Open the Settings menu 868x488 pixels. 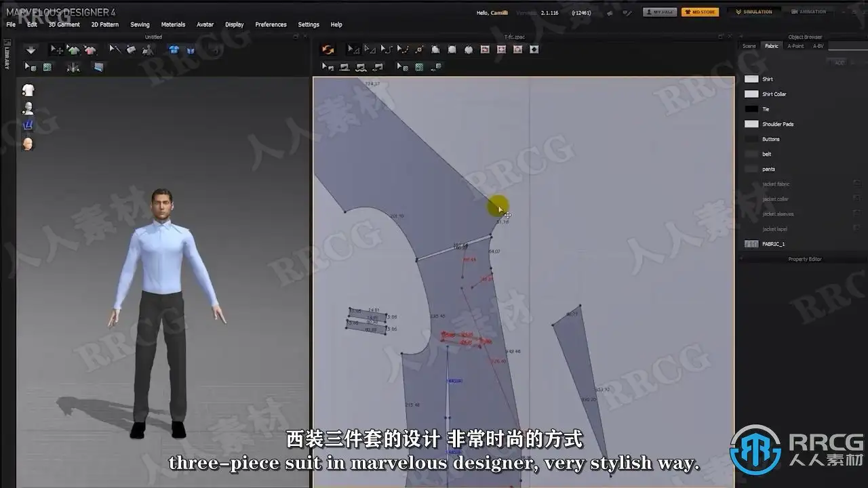[x=309, y=24]
